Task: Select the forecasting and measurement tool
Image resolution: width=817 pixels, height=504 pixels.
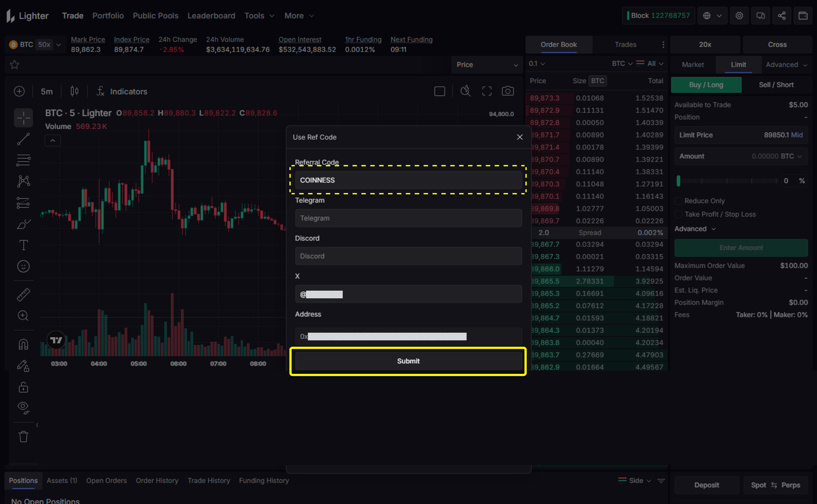Action: click(x=23, y=203)
